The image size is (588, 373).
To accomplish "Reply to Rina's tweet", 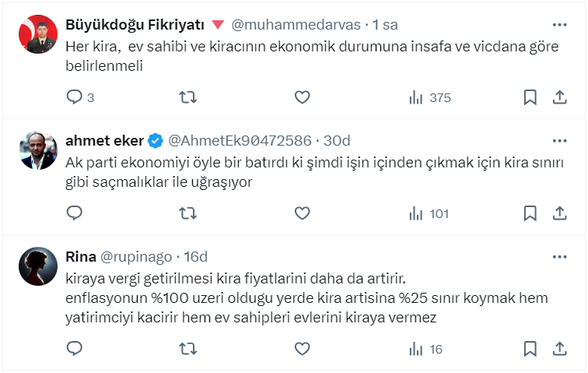I will tap(75, 349).
